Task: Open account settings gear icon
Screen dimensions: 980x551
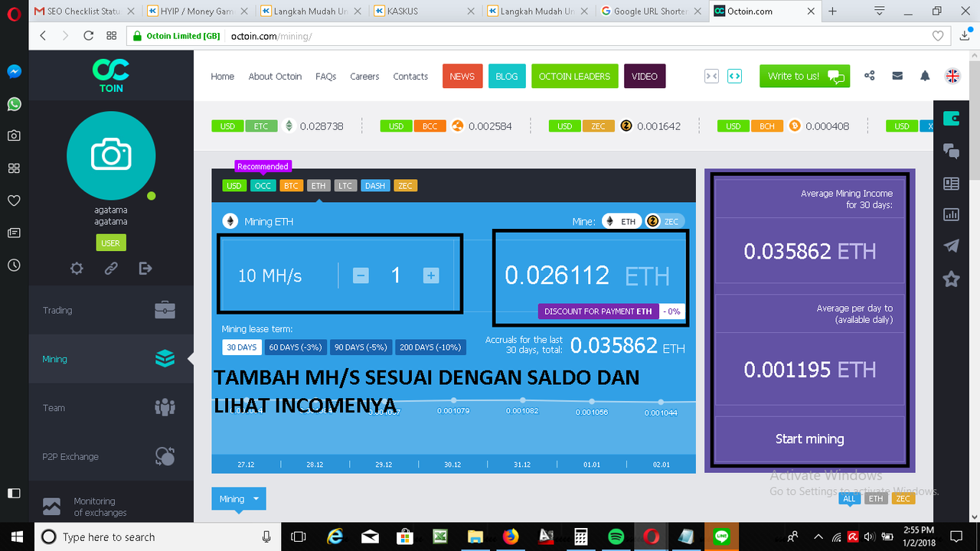Action: click(x=77, y=269)
